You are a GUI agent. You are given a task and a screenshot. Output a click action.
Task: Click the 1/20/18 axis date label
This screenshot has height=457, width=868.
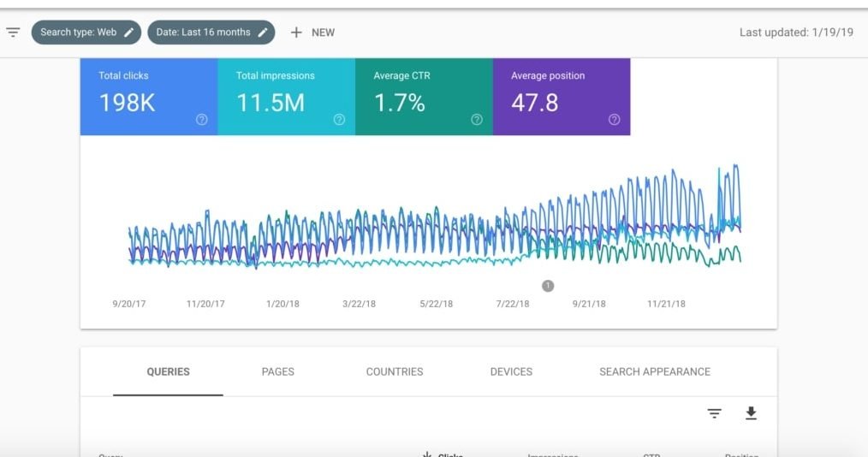tap(282, 304)
